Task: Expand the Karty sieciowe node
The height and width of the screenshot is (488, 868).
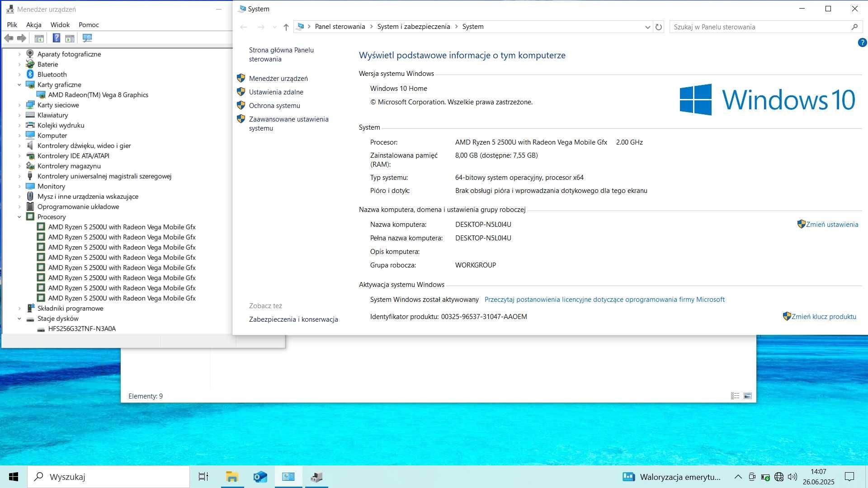Action: (19, 105)
